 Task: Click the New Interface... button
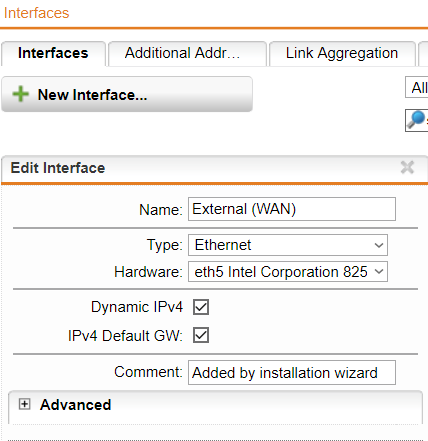click(127, 94)
